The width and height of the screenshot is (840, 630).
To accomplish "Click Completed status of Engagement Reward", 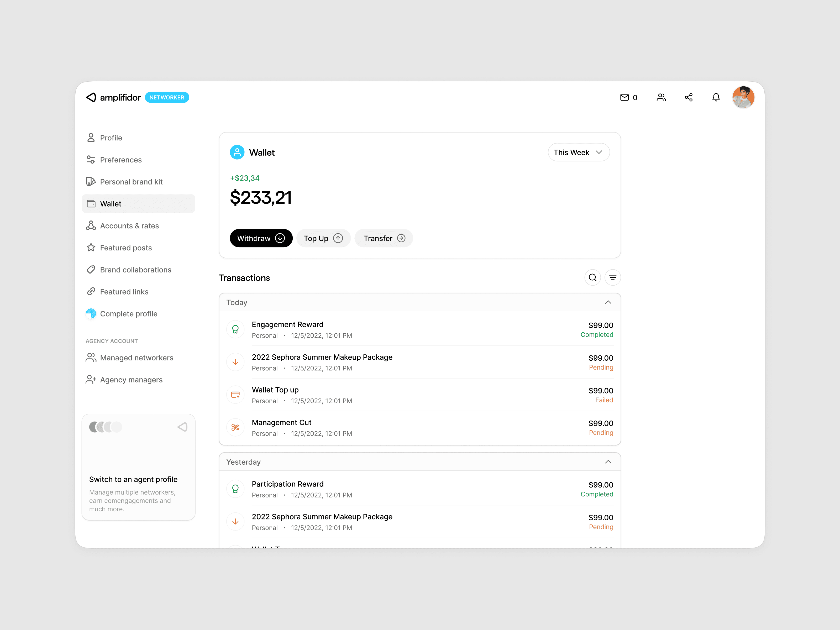I will (x=597, y=335).
